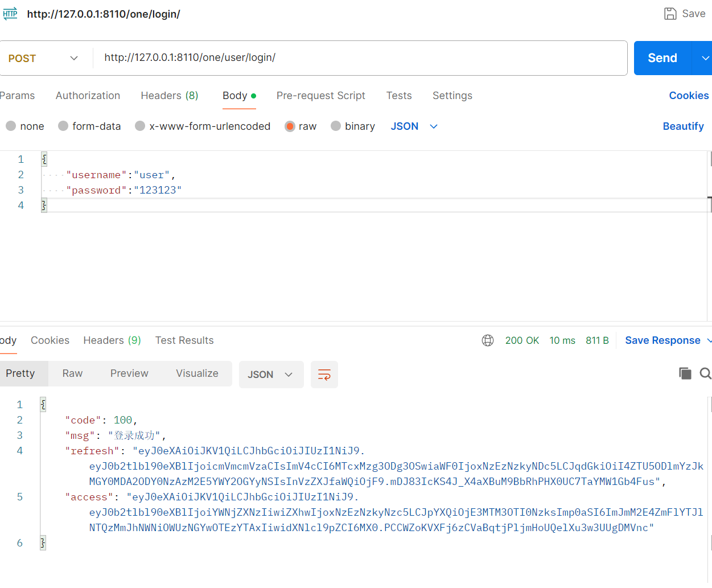
Task: Toggle the wrap lines icon in response
Action: click(x=324, y=375)
